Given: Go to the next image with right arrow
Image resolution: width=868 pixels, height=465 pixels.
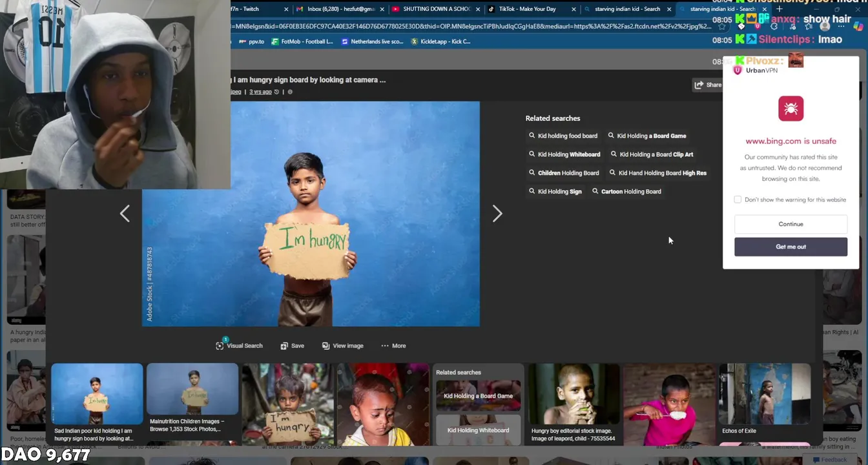Looking at the screenshot, I should [x=497, y=214].
